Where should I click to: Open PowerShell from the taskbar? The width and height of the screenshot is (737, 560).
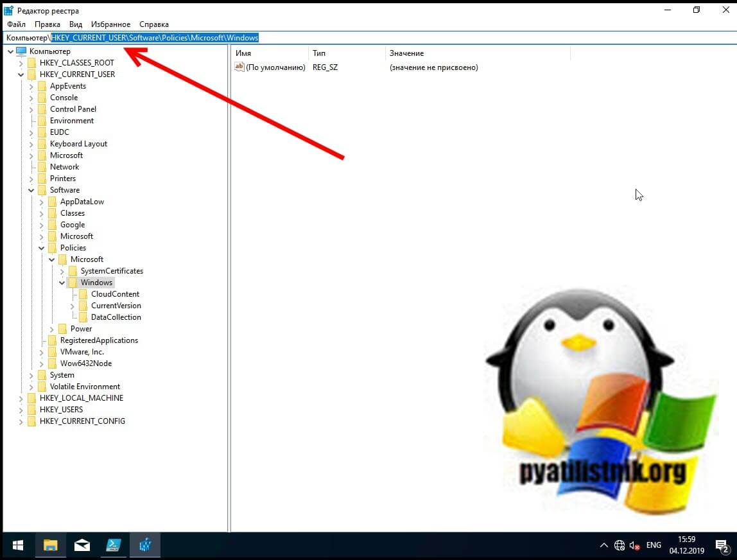point(113,545)
